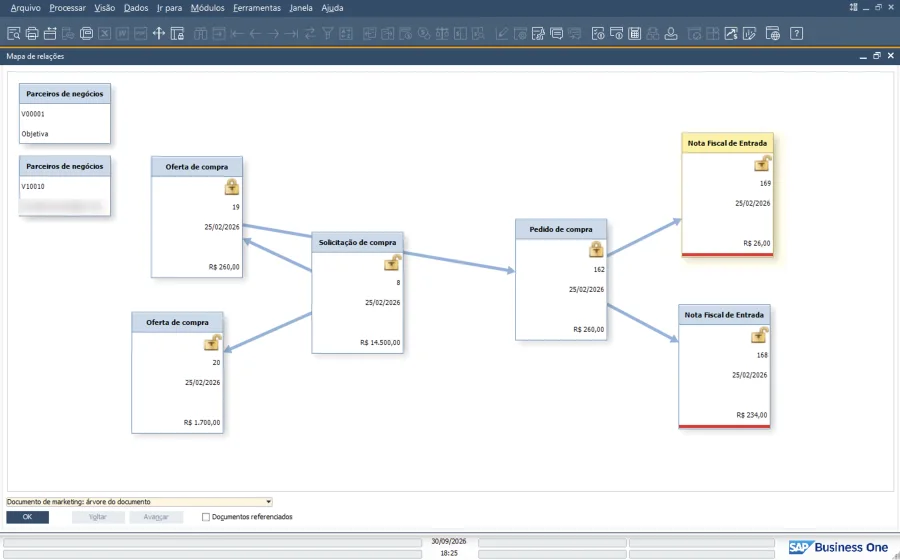This screenshot has width=900, height=560.
Task: Click the Filter funnel icon
Action: [328, 34]
